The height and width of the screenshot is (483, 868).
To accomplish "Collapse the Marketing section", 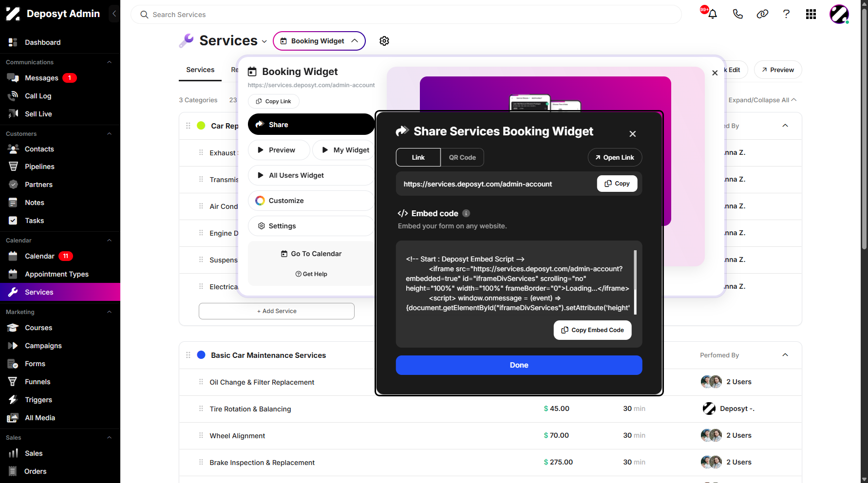I will pyautogui.click(x=109, y=312).
